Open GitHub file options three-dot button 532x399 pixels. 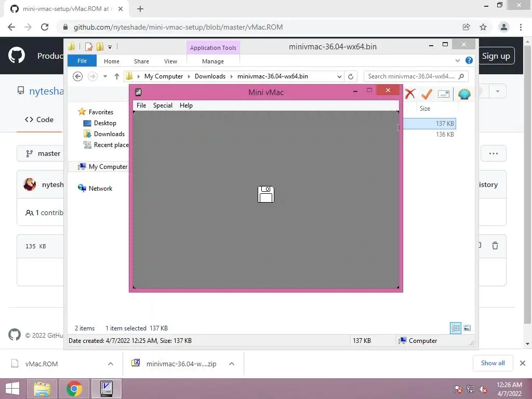pos(494,154)
